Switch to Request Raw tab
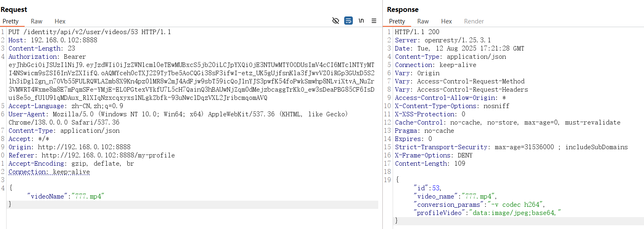The width and height of the screenshot is (644, 229). [37, 21]
